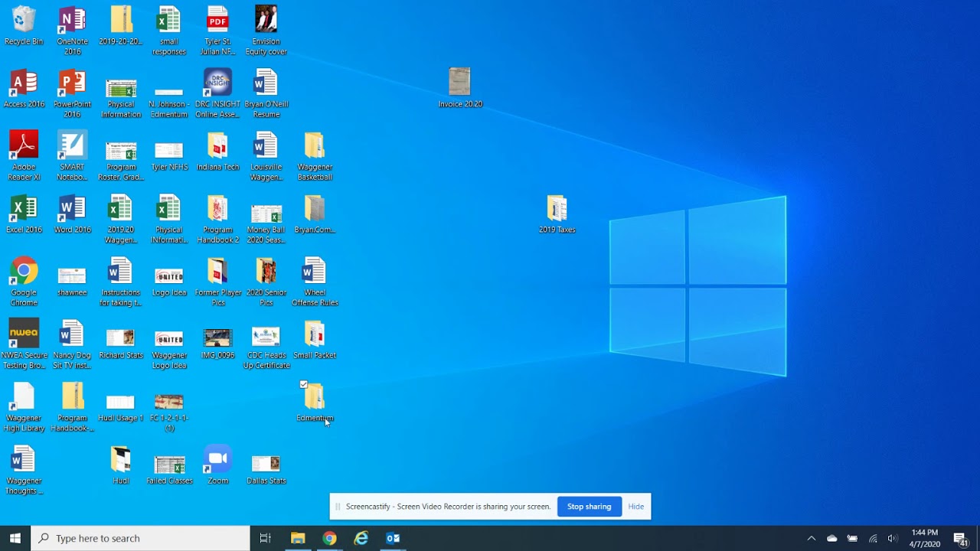
Task: Select the Louisville Waggener Word document
Action: tap(266, 156)
